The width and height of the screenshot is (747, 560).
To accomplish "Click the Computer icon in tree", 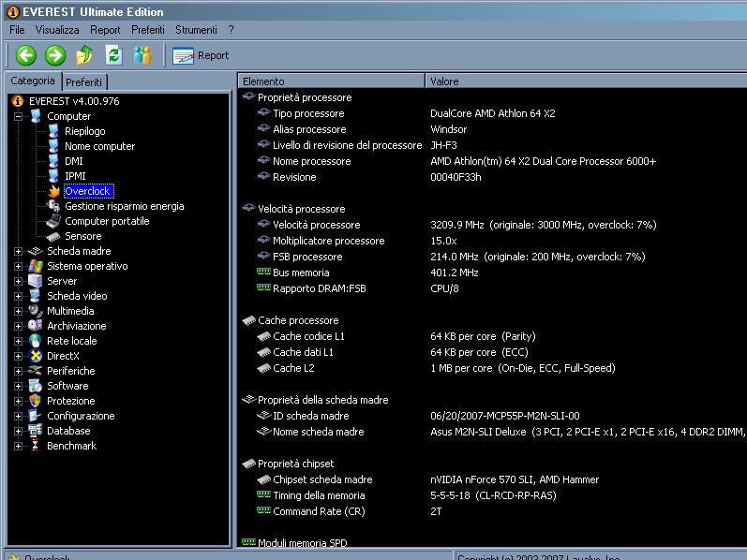I will 36,116.
